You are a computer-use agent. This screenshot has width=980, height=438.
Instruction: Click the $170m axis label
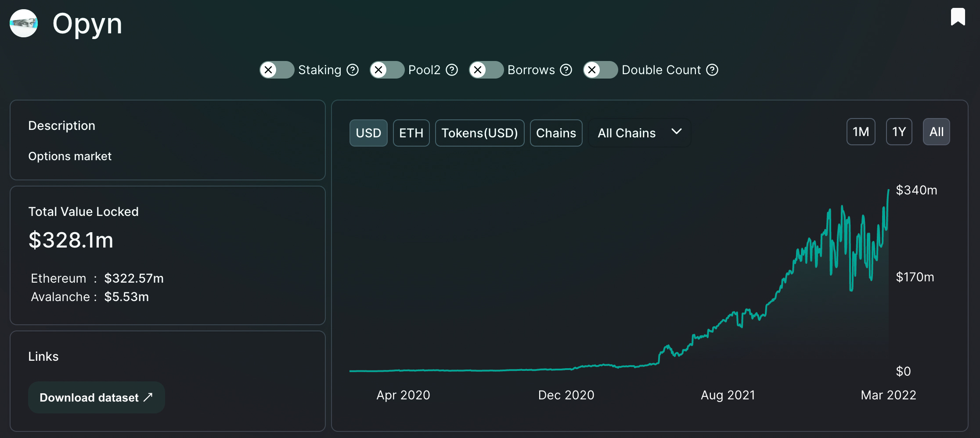tap(915, 277)
